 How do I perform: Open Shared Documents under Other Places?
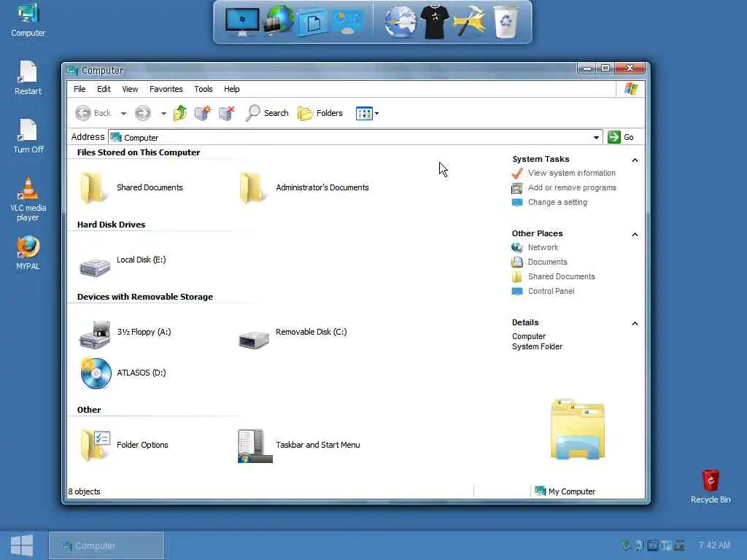554,276
